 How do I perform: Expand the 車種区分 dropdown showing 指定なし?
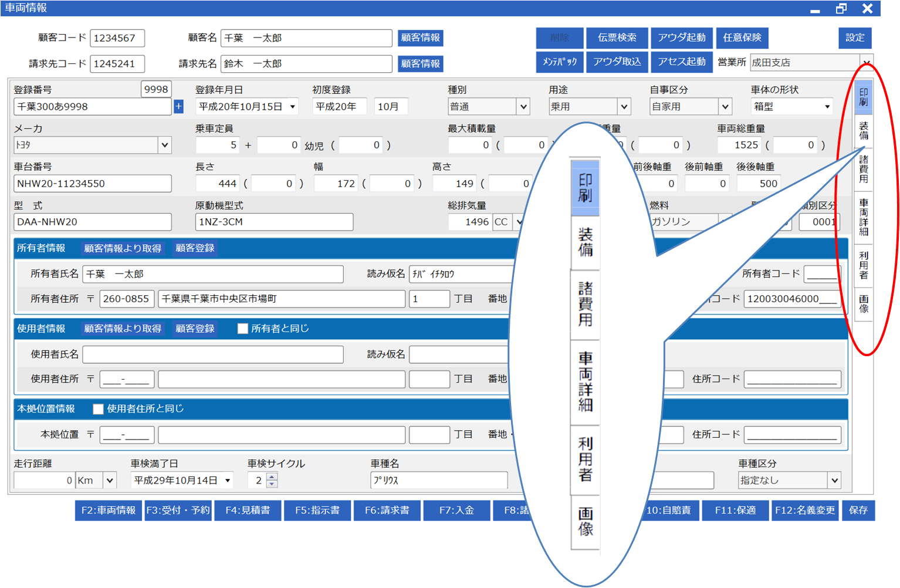click(x=835, y=481)
